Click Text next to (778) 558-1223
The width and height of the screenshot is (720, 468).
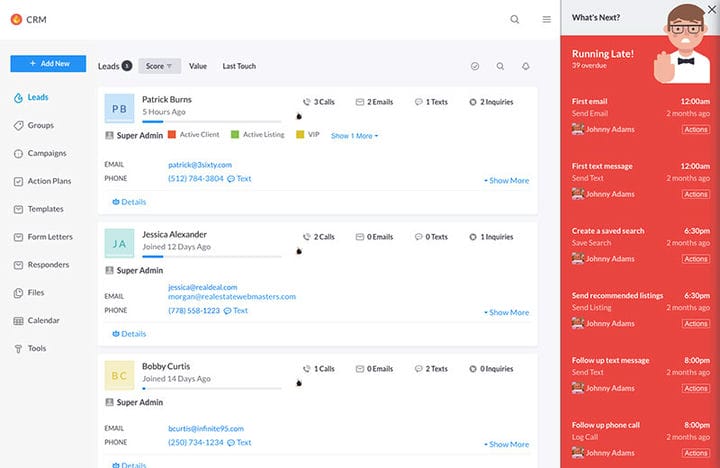click(x=236, y=311)
